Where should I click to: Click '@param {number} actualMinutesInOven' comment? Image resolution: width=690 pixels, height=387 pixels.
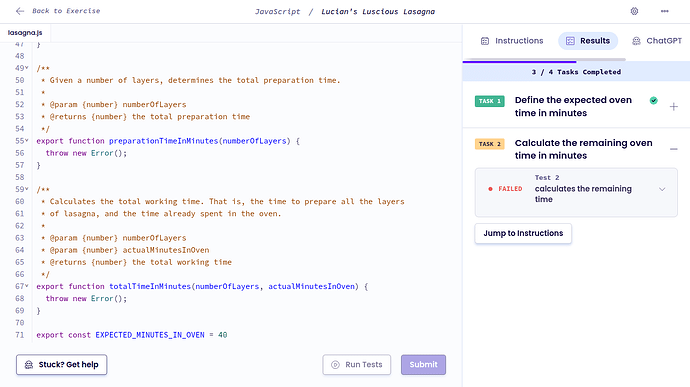[x=129, y=250]
